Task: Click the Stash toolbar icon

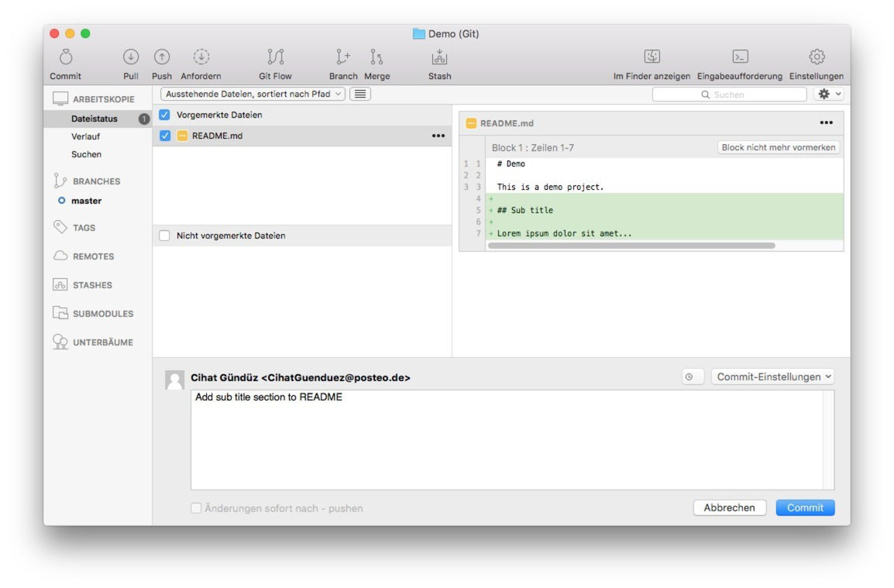Action: click(x=439, y=57)
